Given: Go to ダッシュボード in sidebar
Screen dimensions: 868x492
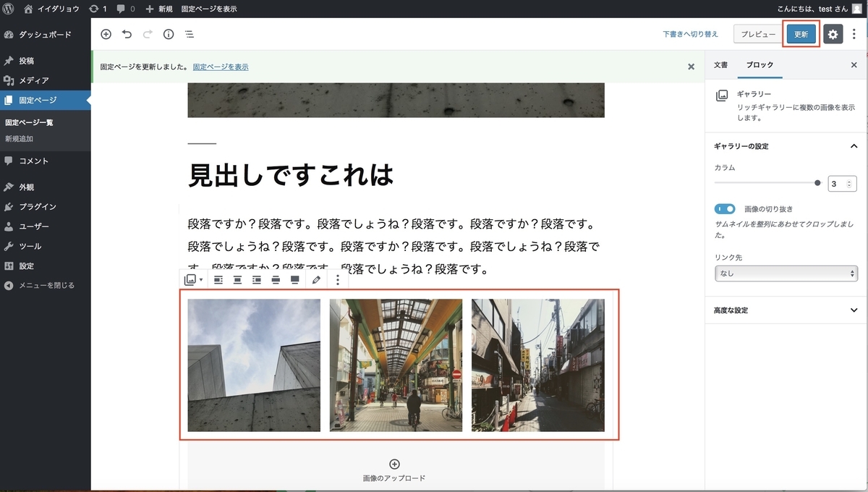Looking at the screenshot, I should click(x=45, y=34).
